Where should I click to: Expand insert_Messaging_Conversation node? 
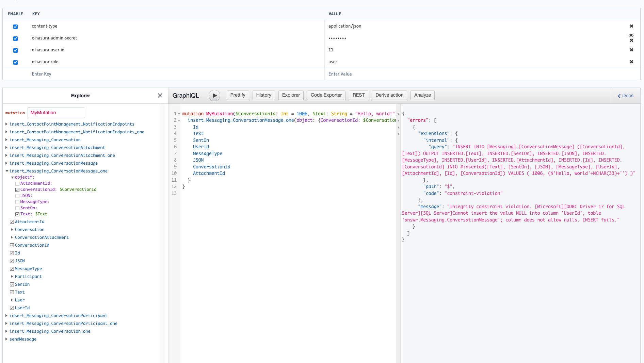pos(6,140)
